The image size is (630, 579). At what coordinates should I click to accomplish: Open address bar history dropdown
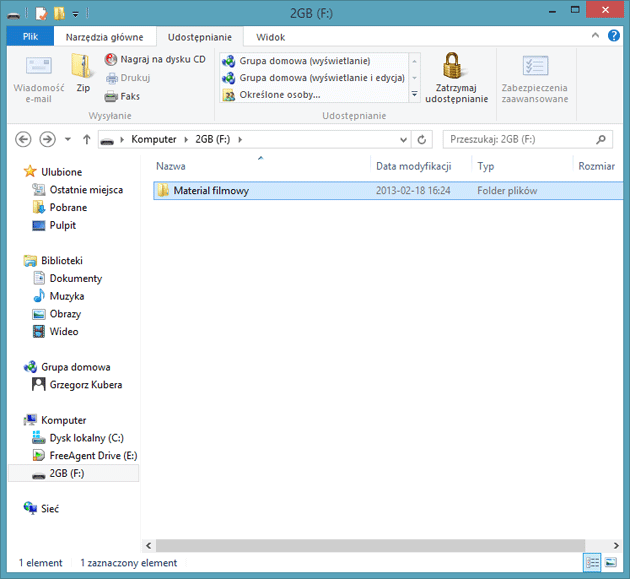click(403, 140)
